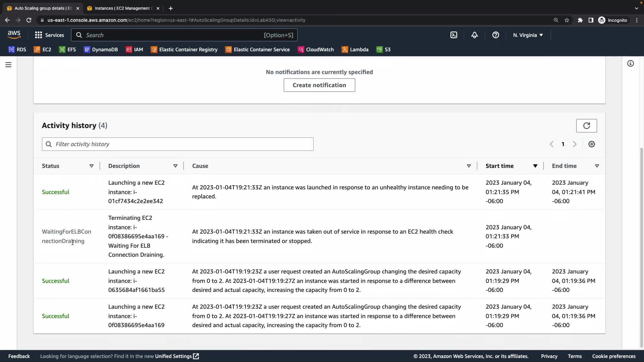Refresh the Activity history table
Viewport: 644px width, 362px height.
tap(586, 126)
